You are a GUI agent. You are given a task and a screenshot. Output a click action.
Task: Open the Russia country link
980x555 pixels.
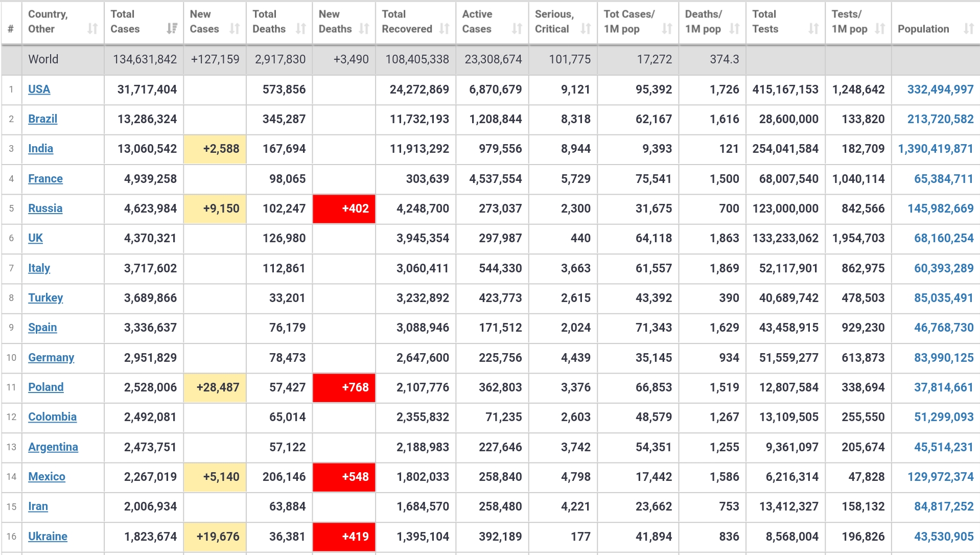tap(45, 209)
